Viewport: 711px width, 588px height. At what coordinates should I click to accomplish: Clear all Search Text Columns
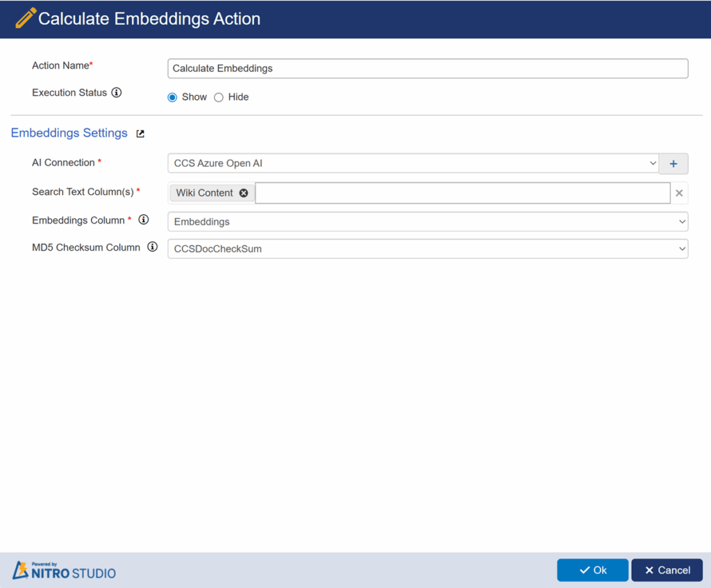[x=679, y=193]
